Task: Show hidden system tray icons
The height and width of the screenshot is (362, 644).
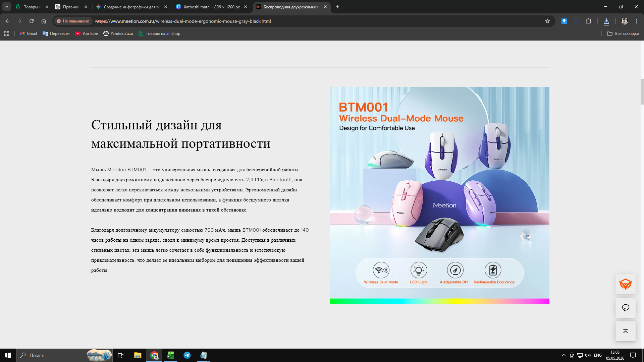Action: (x=564, y=355)
